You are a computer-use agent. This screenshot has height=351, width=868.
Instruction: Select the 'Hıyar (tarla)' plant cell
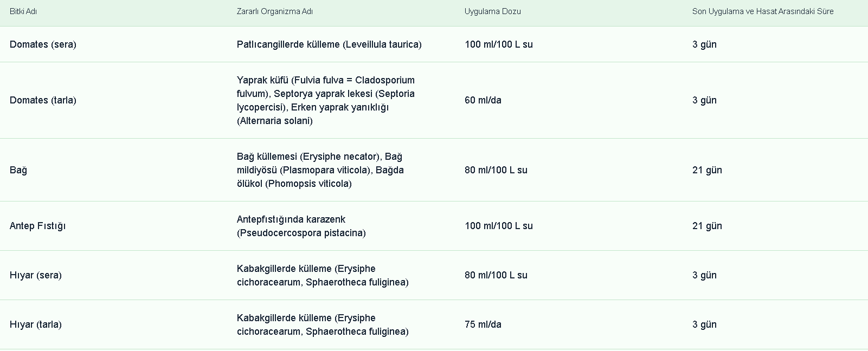[x=36, y=324]
